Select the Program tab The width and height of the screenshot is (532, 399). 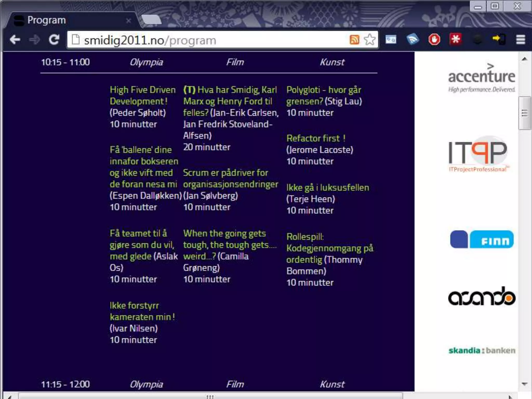(47, 20)
